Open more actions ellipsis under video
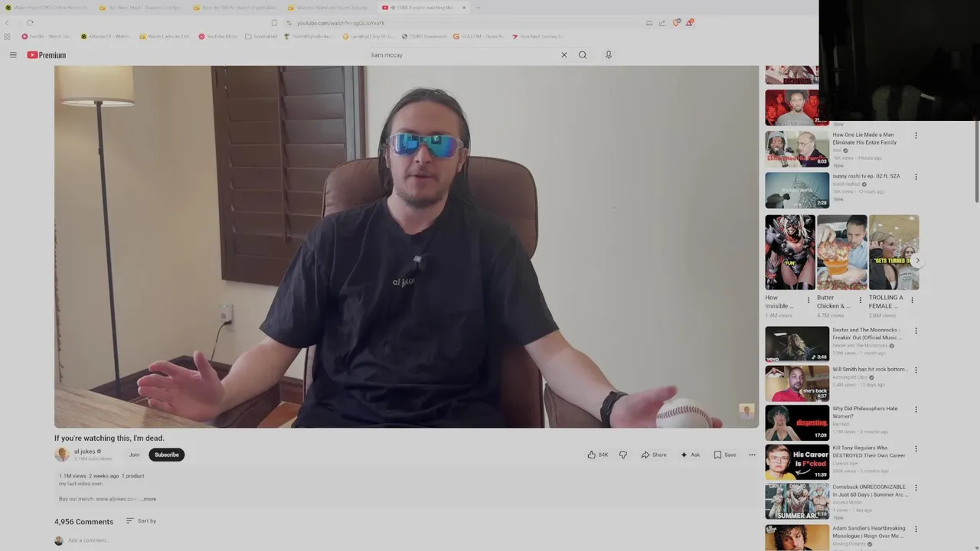This screenshot has width=980, height=551. [752, 455]
